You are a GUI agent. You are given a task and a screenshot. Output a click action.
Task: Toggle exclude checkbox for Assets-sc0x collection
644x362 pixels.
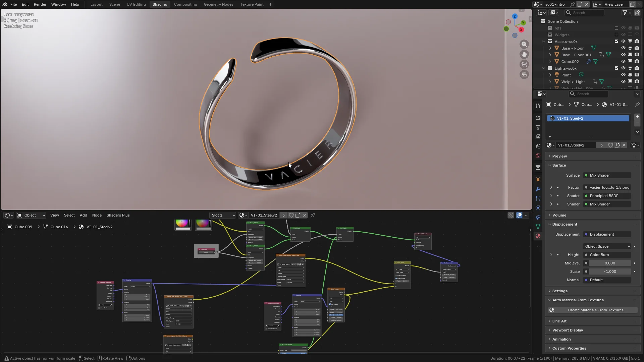(616, 42)
